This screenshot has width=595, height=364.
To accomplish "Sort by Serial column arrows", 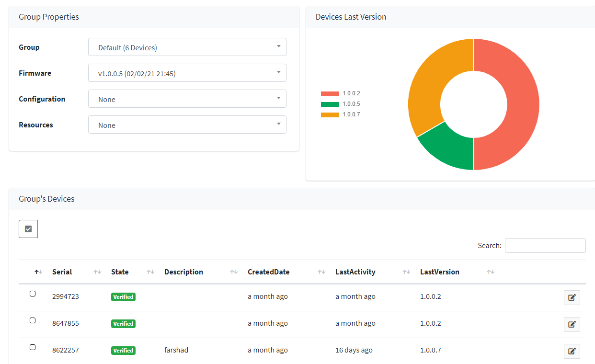I will pyautogui.click(x=97, y=272).
